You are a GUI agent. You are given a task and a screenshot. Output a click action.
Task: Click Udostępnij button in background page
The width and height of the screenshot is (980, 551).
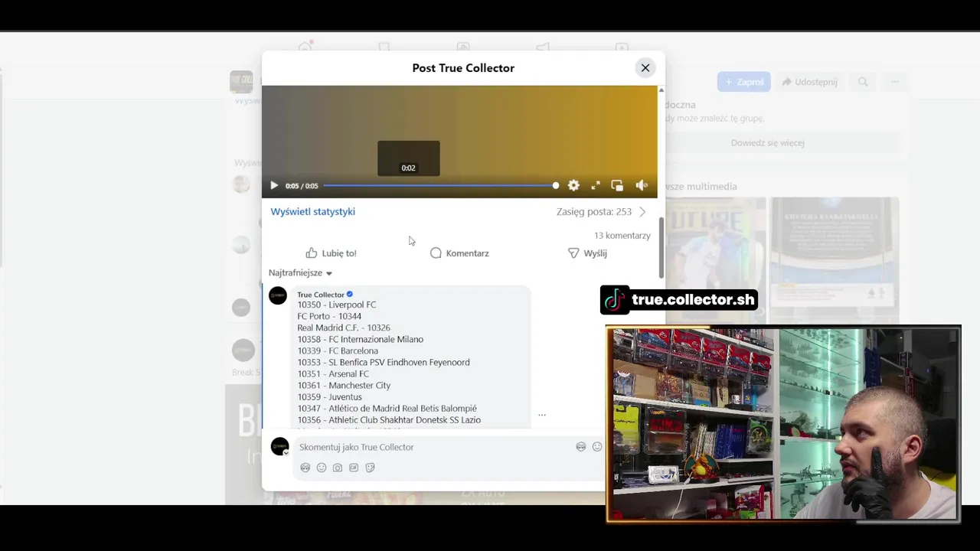(x=809, y=82)
